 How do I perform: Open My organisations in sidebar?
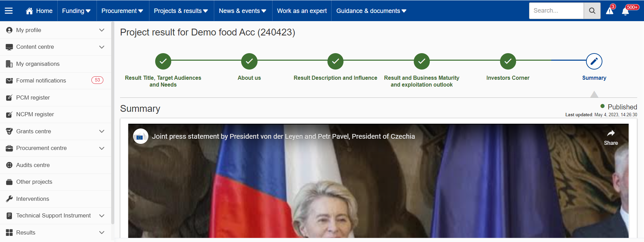tap(56, 64)
